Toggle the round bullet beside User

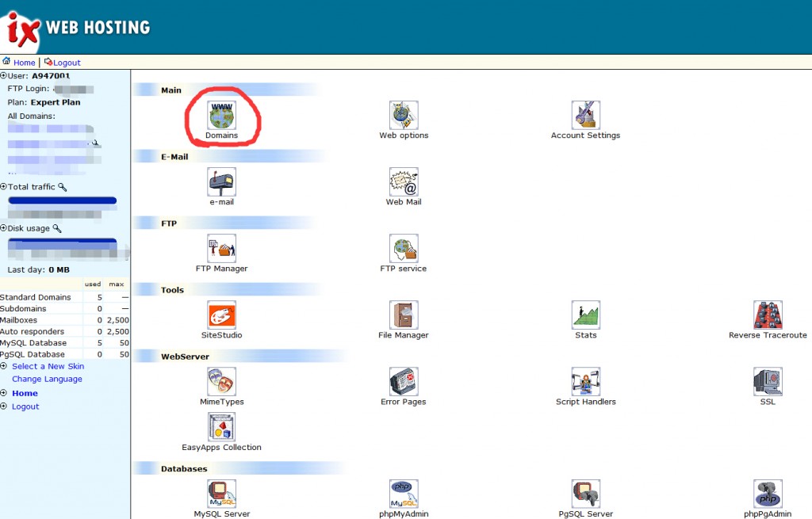tap(4, 75)
